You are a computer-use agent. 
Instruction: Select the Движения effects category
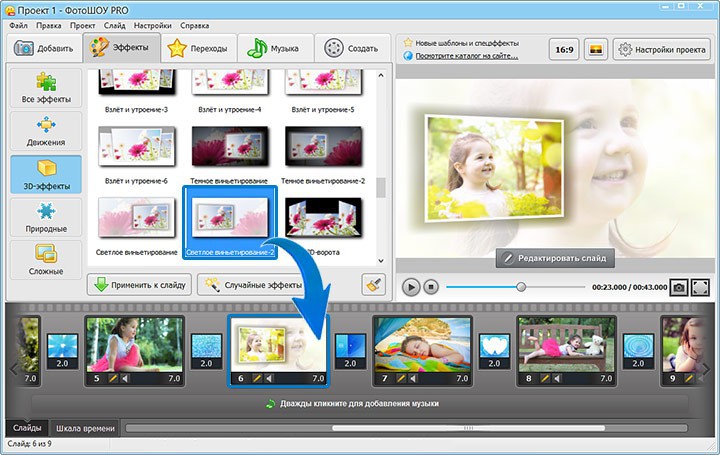[46, 131]
